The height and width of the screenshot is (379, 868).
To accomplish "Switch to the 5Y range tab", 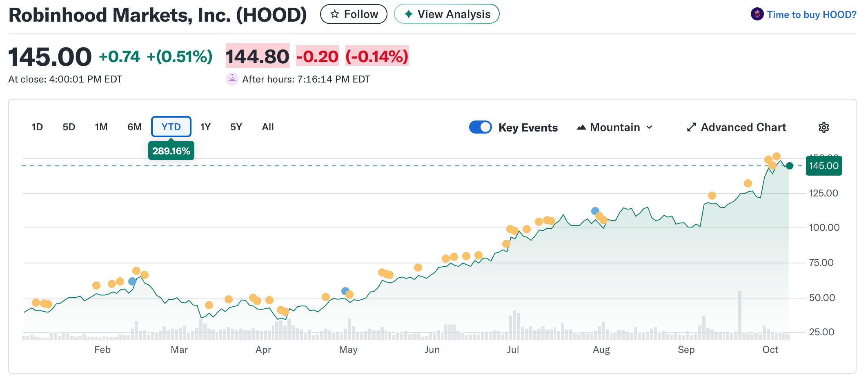I will click(236, 127).
